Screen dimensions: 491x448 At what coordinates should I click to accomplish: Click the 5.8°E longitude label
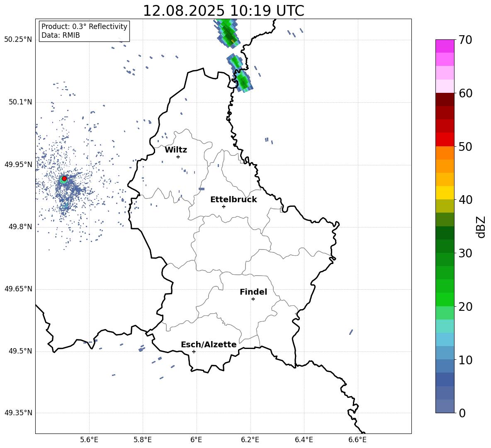tap(143, 440)
